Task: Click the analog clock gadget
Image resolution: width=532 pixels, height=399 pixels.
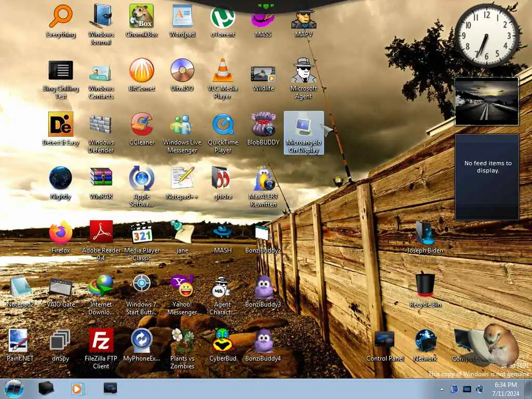Action: [487, 35]
